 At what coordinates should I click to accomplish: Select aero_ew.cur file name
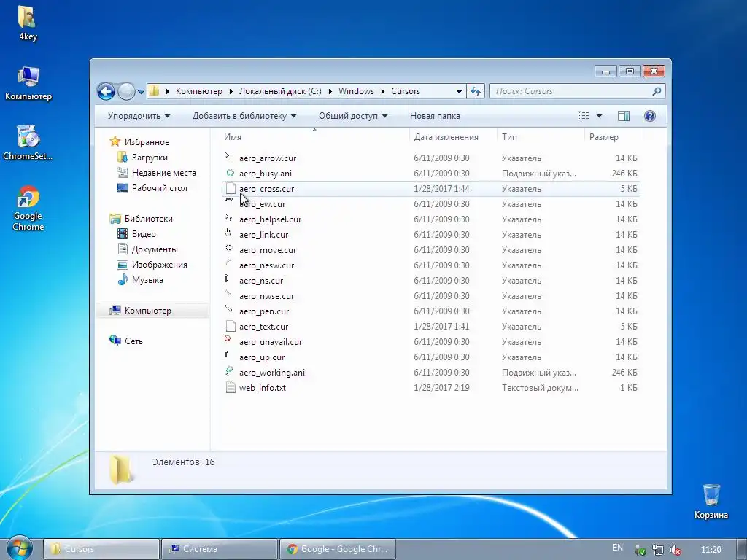(262, 204)
